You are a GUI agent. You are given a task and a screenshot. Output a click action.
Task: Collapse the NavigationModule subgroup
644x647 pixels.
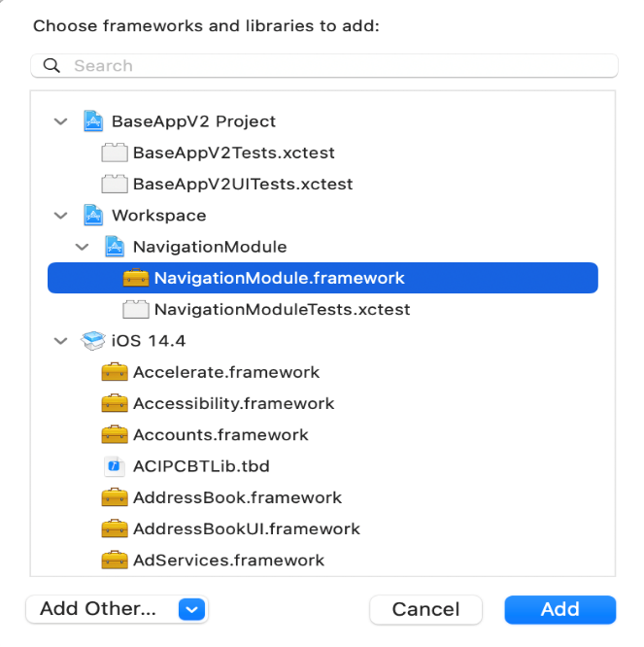pos(83,247)
